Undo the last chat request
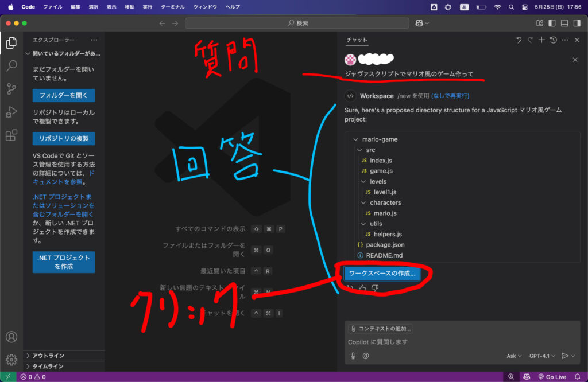The image size is (588, 382). click(519, 40)
